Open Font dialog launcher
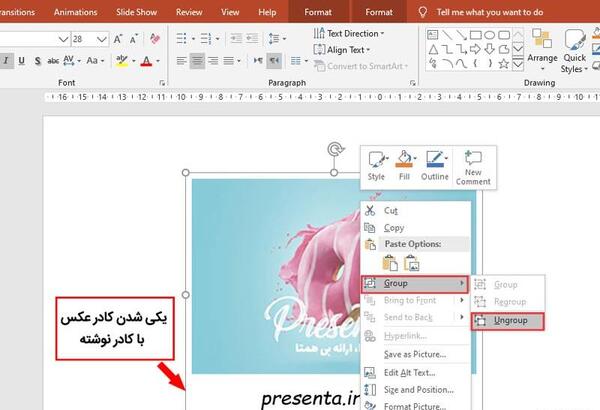The width and height of the screenshot is (600, 410). pyautogui.click(x=162, y=83)
